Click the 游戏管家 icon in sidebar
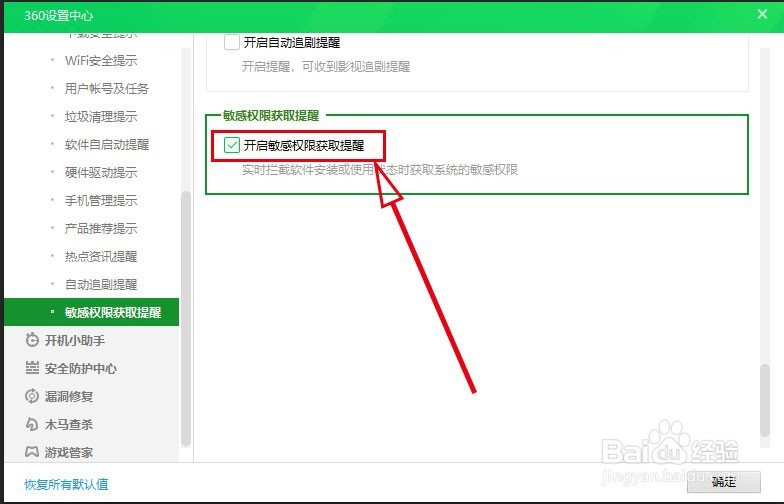784x504 pixels. [32, 452]
